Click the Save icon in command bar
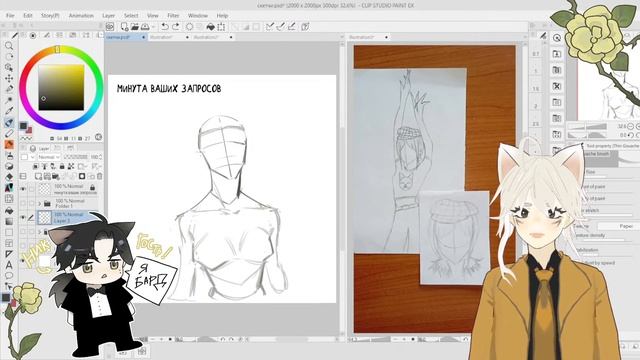Screen dimensions: 640x360 click(x=145, y=27)
